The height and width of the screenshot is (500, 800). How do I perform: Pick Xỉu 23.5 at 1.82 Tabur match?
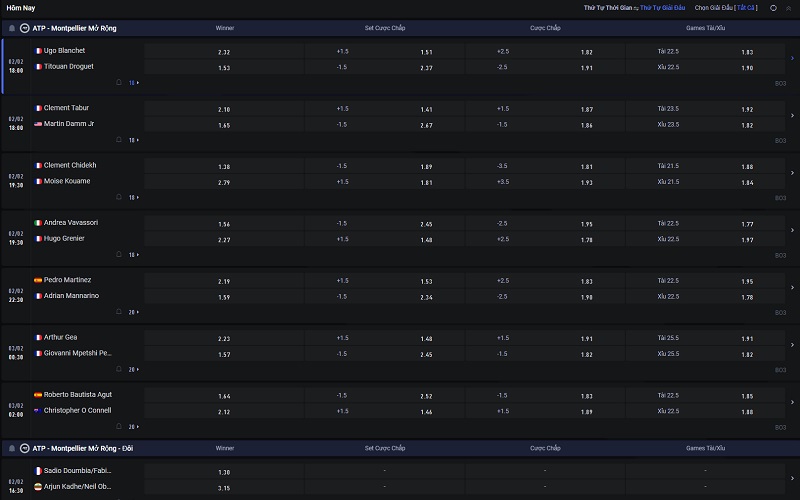[705, 125]
